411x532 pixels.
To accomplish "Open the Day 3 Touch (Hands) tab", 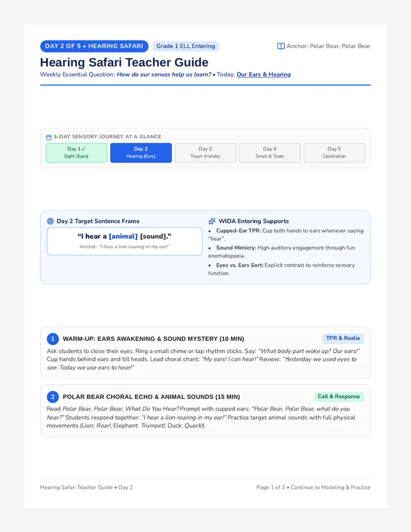I will pos(205,152).
